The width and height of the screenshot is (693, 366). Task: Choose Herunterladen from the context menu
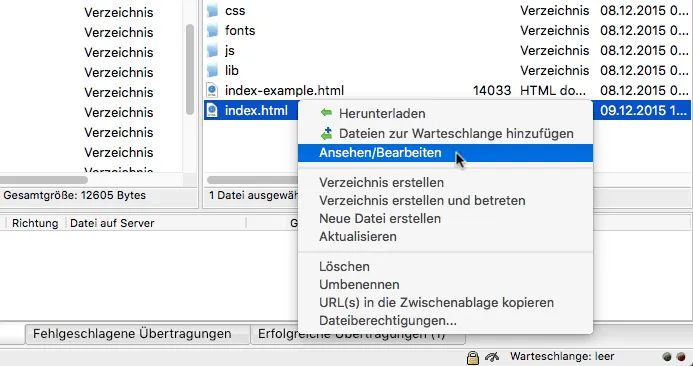(x=445, y=113)
